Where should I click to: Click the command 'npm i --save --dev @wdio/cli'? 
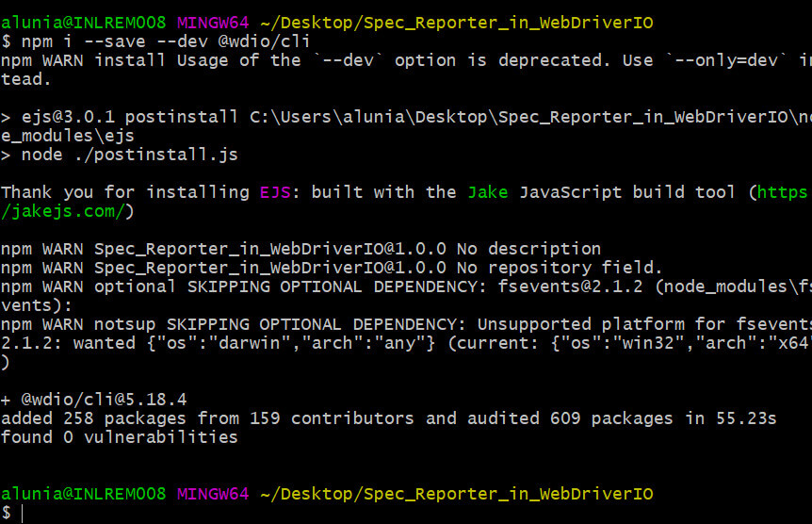pyautogui.click(x=166, y=41)
